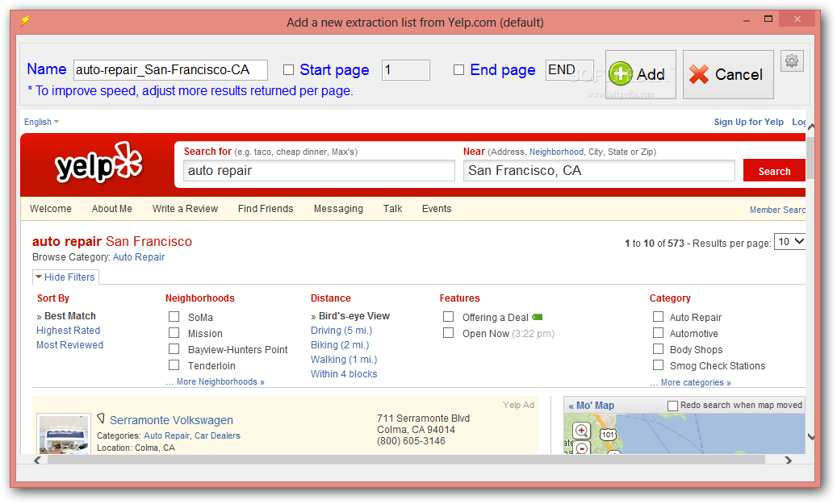This screenshot has width=837, height=504.
Task: Click the vertical scrollbar down arrow
Action: click(810, 437)
